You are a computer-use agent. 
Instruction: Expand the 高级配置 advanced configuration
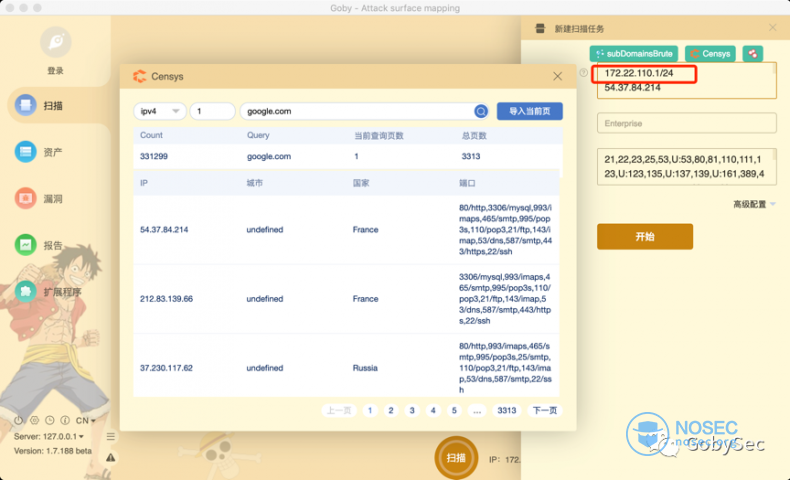[754, 204]
